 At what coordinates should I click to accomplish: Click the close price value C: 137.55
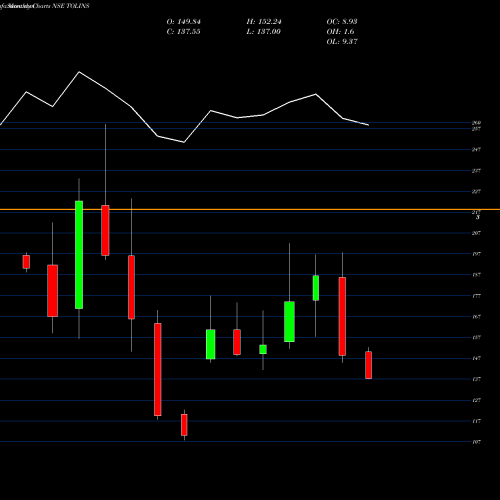[x=184, y=32]
